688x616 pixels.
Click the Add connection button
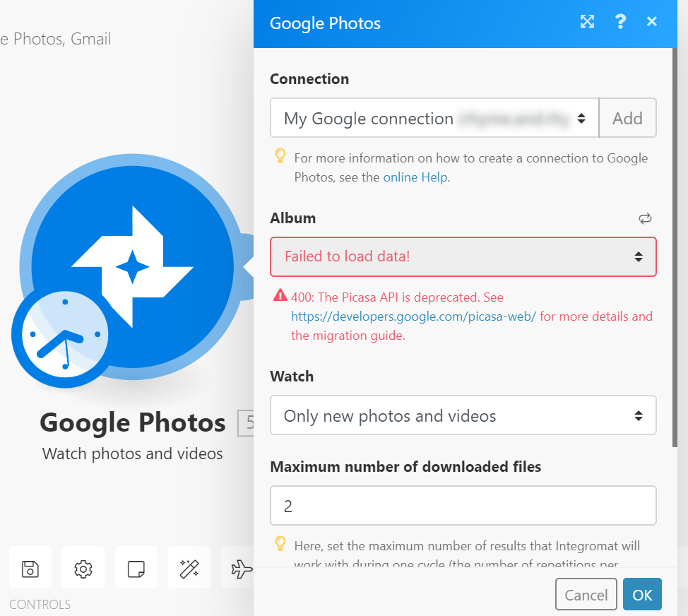(627, 118)
